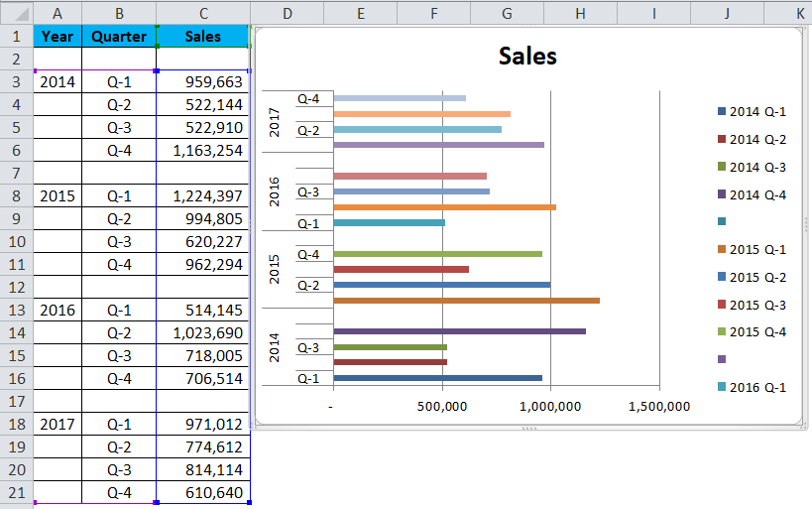This screenshot has width=812, height=509.
Task: Click the cell with value 959,663
Action: point(203,82)
